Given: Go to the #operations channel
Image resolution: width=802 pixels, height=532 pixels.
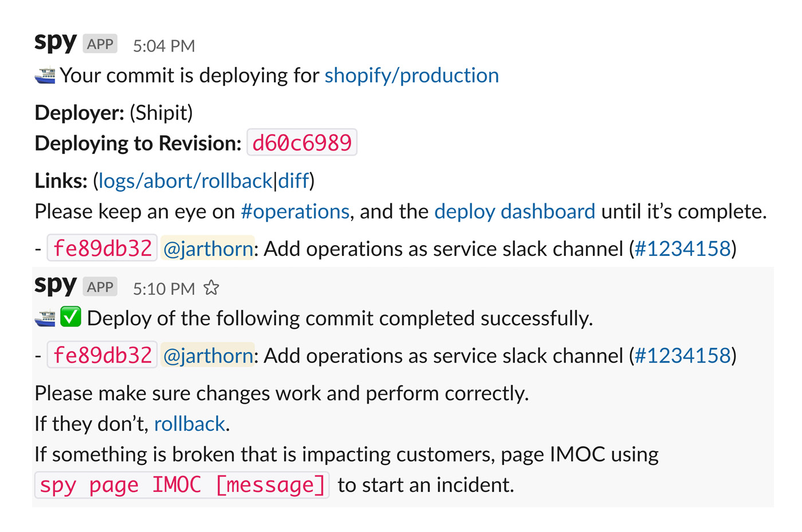Looking at the screenshot, I should tap(295, 212).
